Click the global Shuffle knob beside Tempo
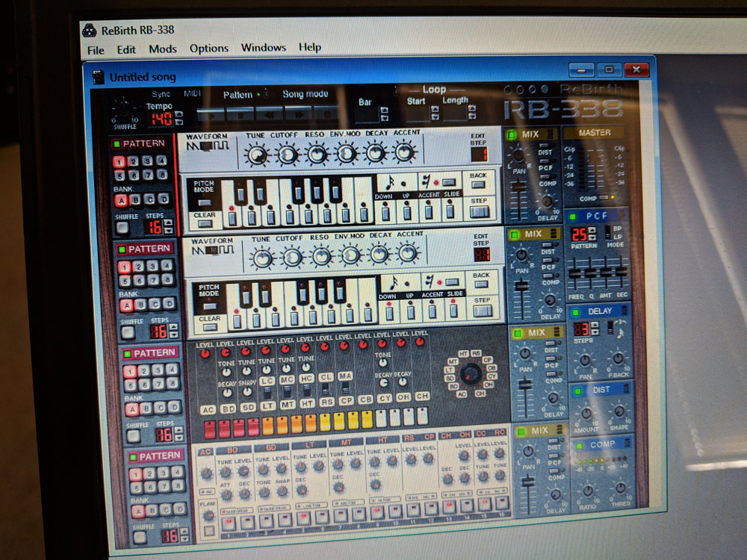The image size is (747, 560). [124, 108]
